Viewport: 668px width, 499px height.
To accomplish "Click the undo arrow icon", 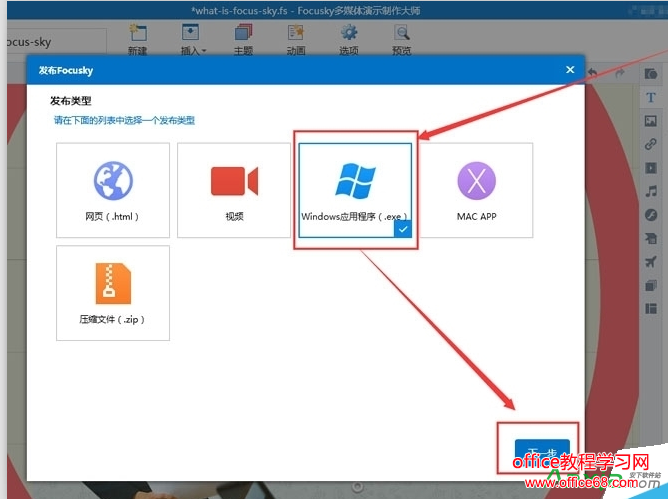I will click(x=593, y=73).
